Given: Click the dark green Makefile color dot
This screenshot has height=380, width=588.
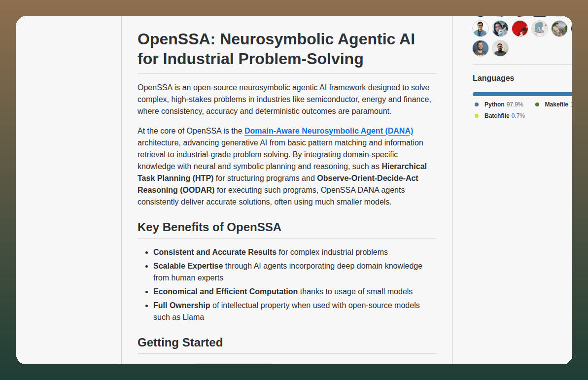Looking at the screenshot, I should point(537,104).
